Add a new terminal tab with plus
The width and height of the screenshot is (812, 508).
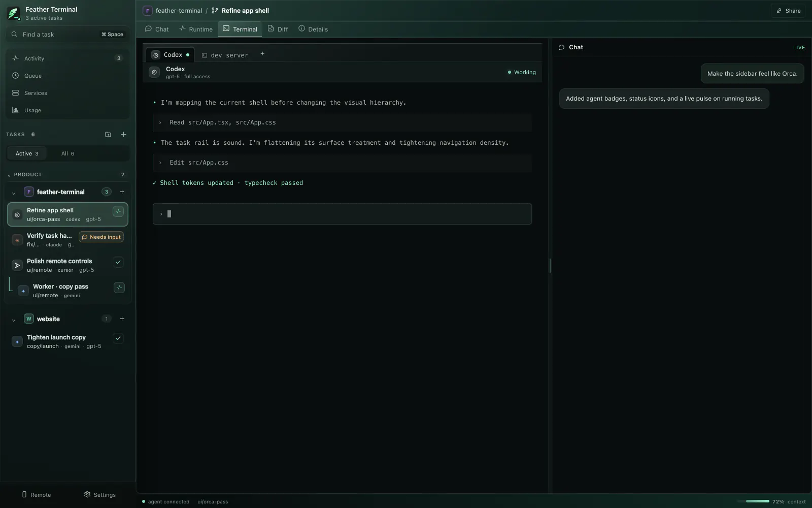click(x=262, y=54)
